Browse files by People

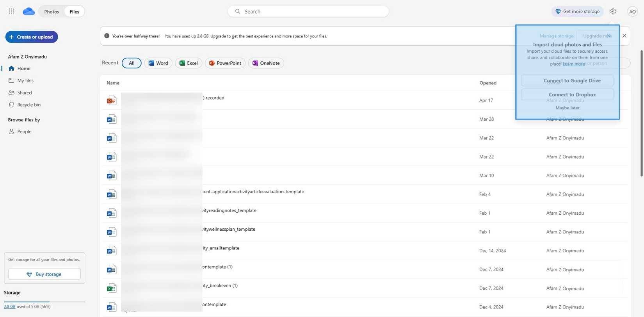point(24,132)
